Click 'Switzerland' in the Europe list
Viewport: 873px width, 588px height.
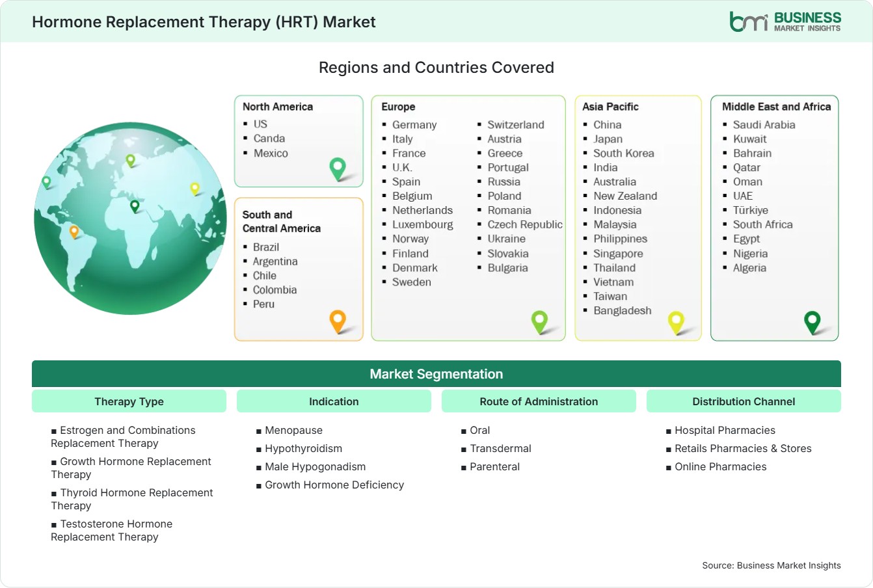516,125
